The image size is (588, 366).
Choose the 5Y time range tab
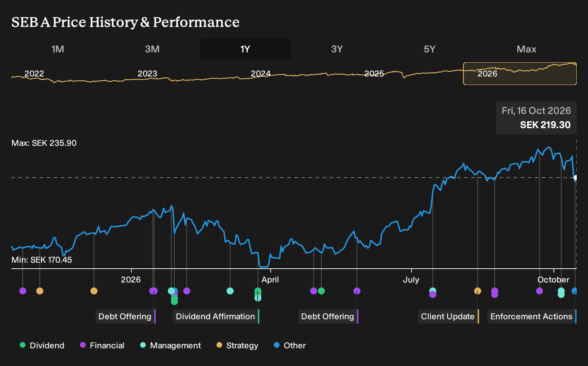[x=430, y=49]
